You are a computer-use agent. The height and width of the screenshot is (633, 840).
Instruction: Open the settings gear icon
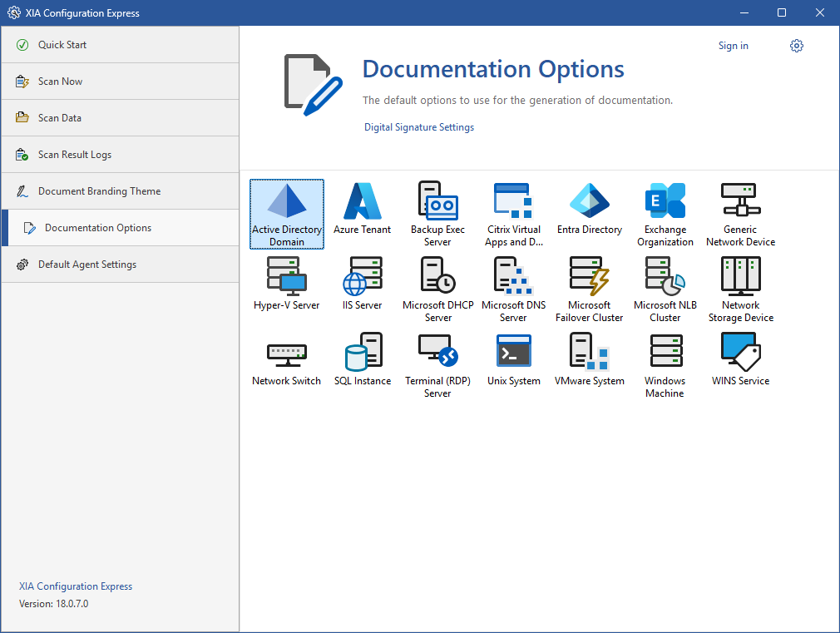point(797,46)
